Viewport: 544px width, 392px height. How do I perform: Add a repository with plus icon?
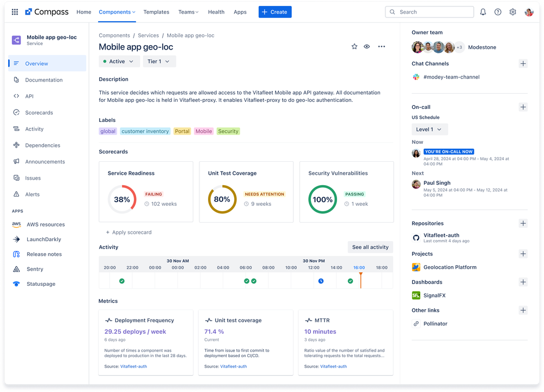(523, 223)
